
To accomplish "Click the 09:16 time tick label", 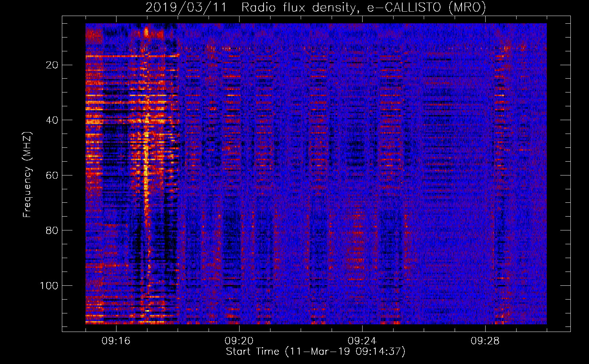I will click(x=116, y=341).
